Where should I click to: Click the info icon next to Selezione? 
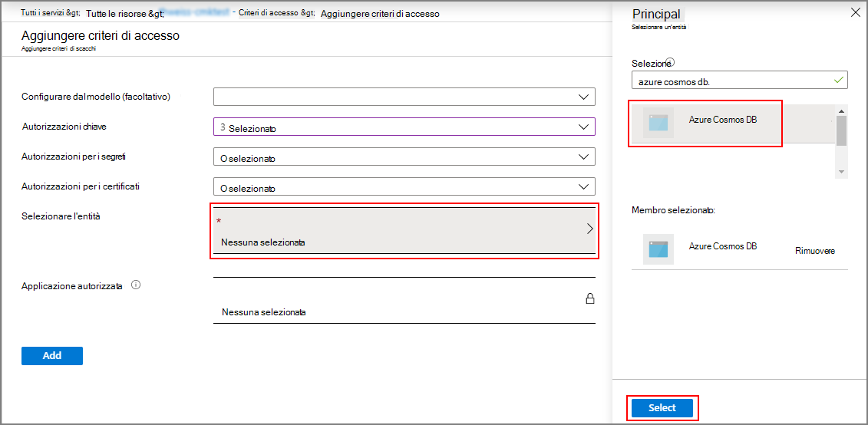coord(670,61)
